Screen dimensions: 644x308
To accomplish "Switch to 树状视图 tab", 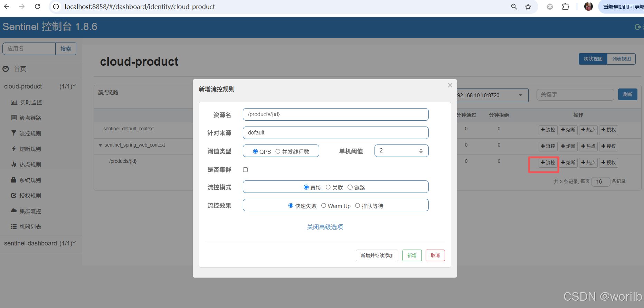I will [593, 59].
